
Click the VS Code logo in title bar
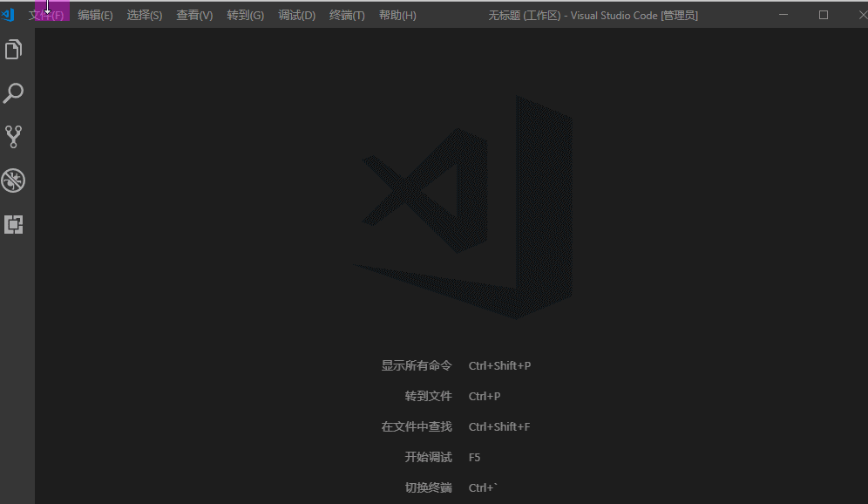pos(8,15)
